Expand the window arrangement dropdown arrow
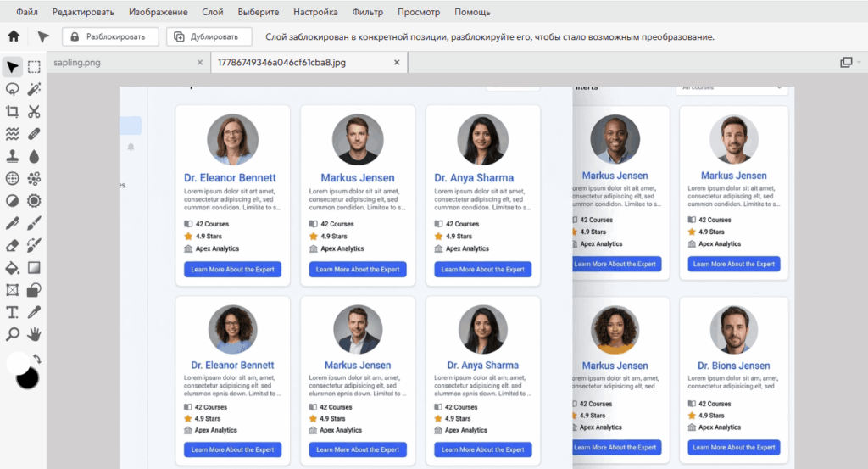This screenshot has width=868, height=469. coord(859,62)
